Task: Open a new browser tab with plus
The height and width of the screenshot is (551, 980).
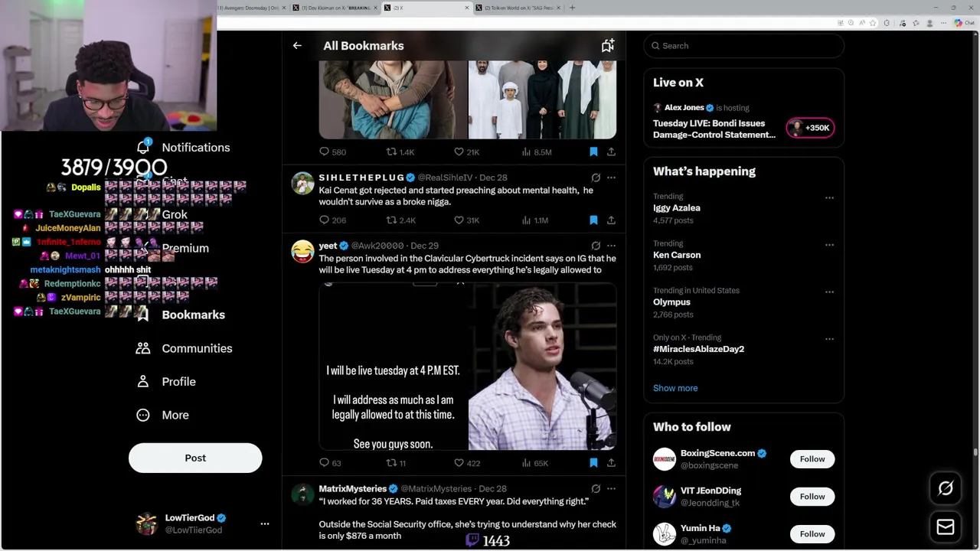Action: click(x=572, y=8)
